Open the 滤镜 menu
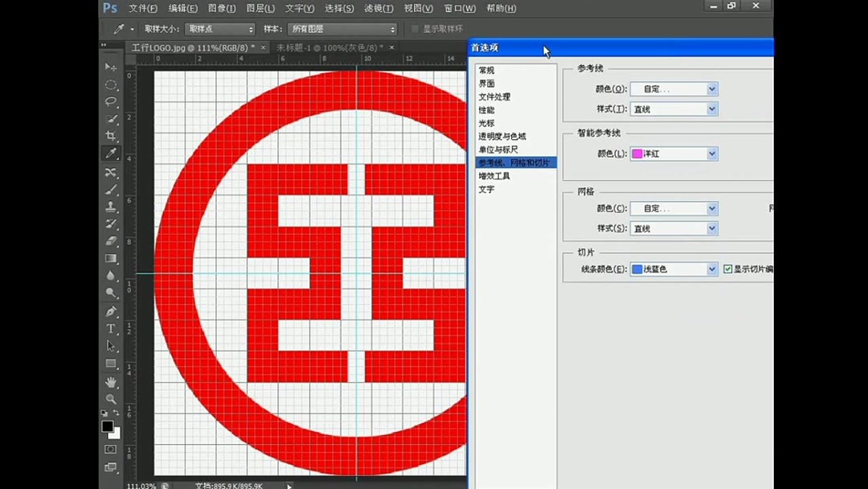This screenshot has width=868, height=489. point(379,8)
